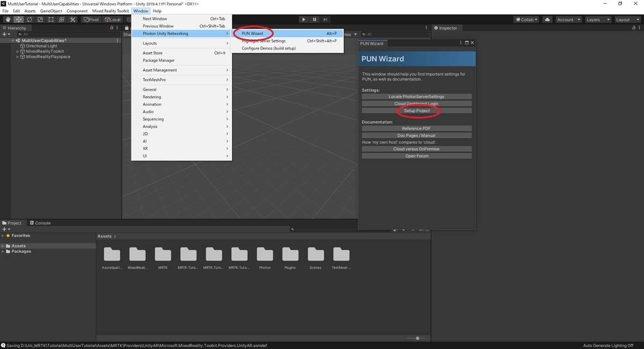644x349 pixels.
Task: Switch to the Project tab
Action: [x=12, y=223]
